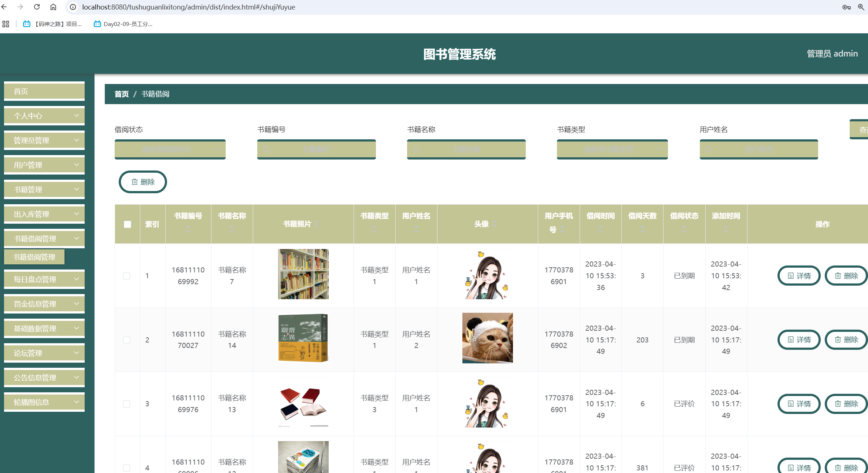Click the batch 删除 button above the table

(x=143, y=182)
